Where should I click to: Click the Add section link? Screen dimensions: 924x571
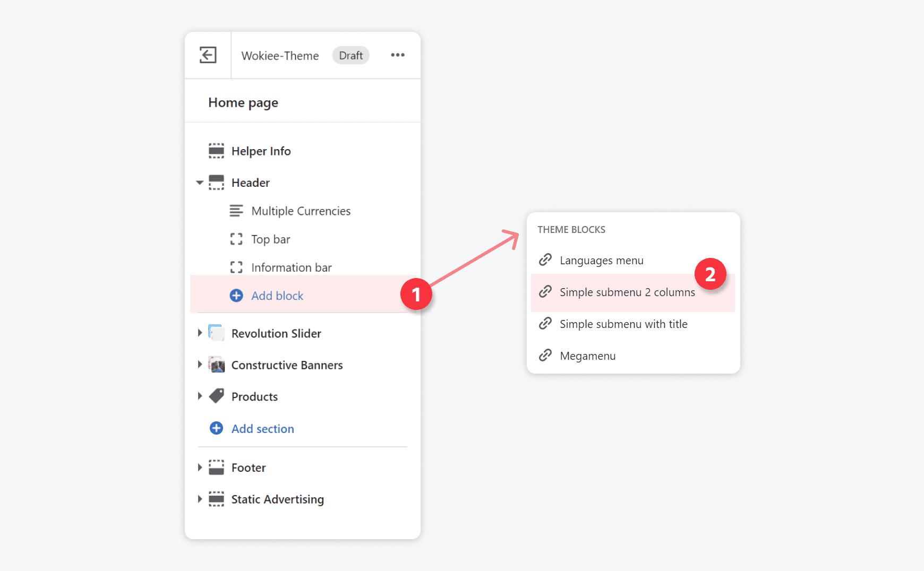pos(262,428)
